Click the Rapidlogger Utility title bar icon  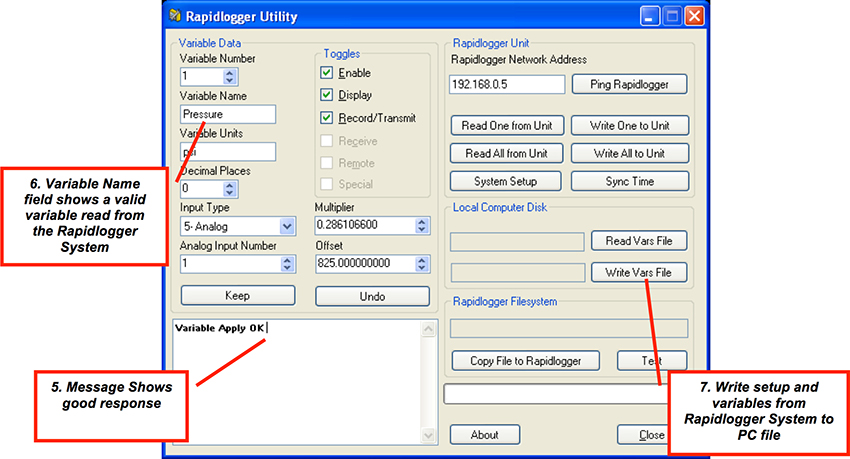coord(175,16)
